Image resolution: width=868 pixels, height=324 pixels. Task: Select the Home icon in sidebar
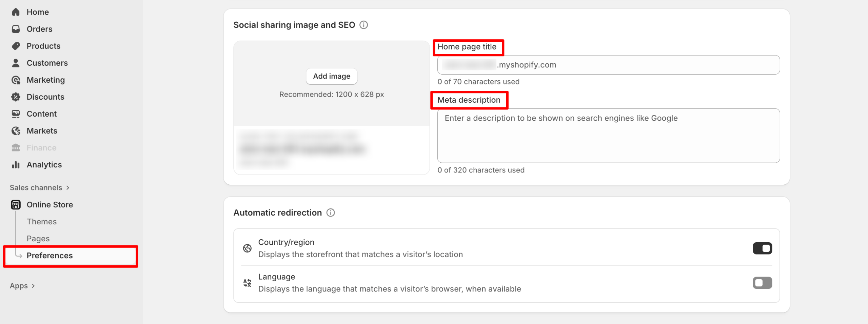tap(16, 12)
